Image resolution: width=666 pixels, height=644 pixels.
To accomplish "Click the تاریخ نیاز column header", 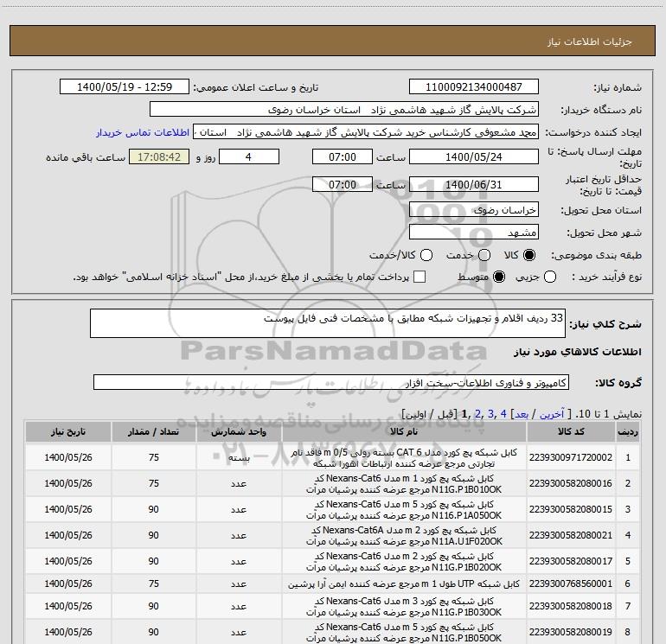I will [x=67, y=432].
